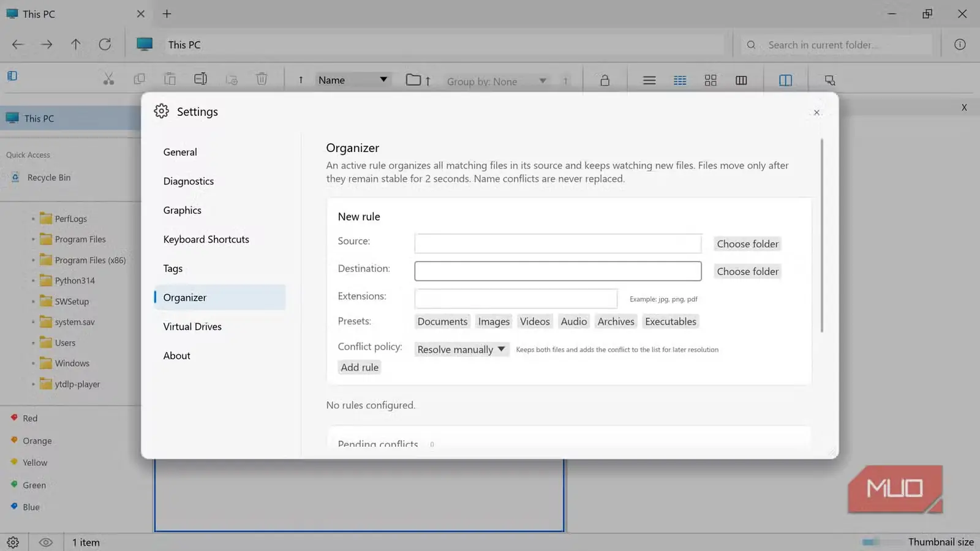
Task: Open the Group by None dropdown
Action: click(x=496, y=81)
